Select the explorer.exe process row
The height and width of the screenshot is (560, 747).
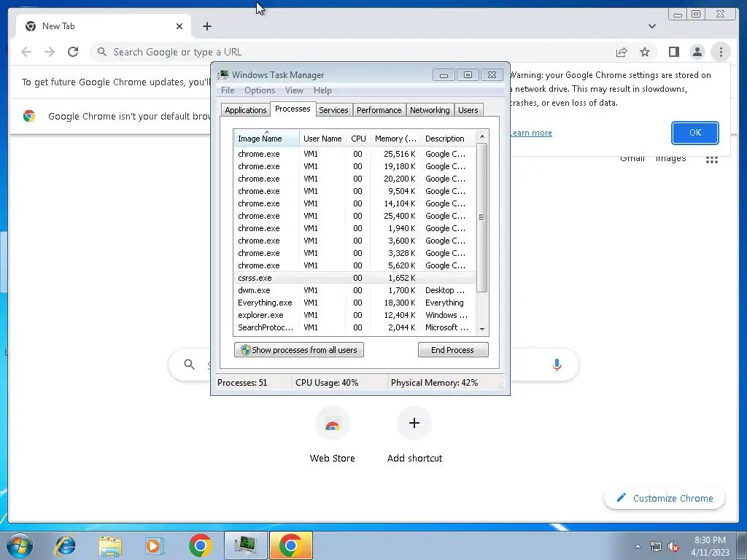pos(355,315)
